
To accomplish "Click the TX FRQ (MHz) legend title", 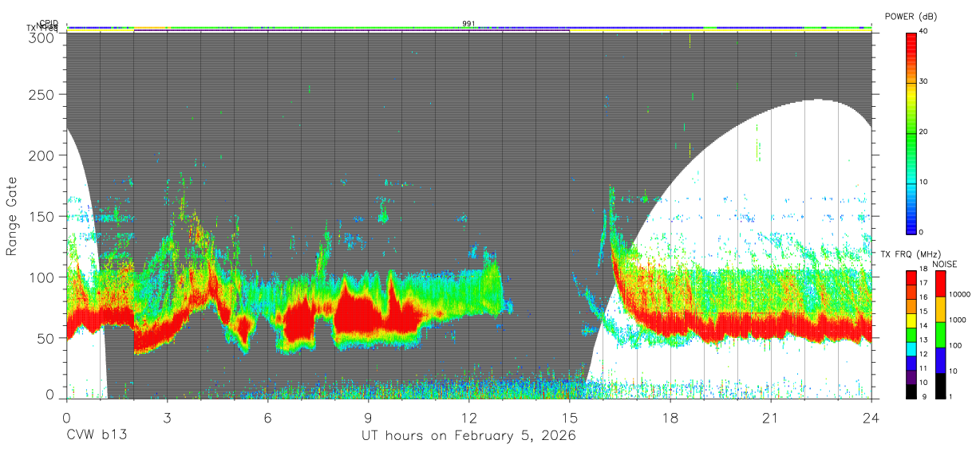I will [x=911, y=254].
